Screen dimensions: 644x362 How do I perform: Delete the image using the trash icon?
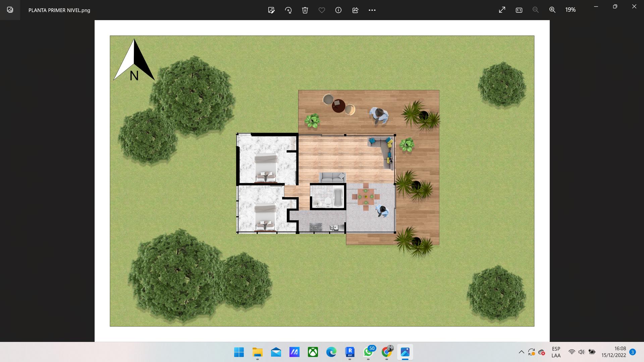pyautogui.click(x=305, y=10)
